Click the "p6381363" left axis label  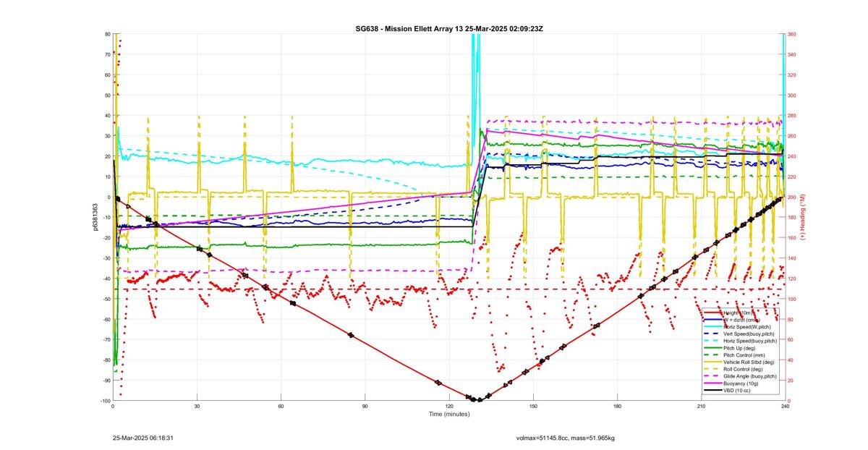(94, 217)
